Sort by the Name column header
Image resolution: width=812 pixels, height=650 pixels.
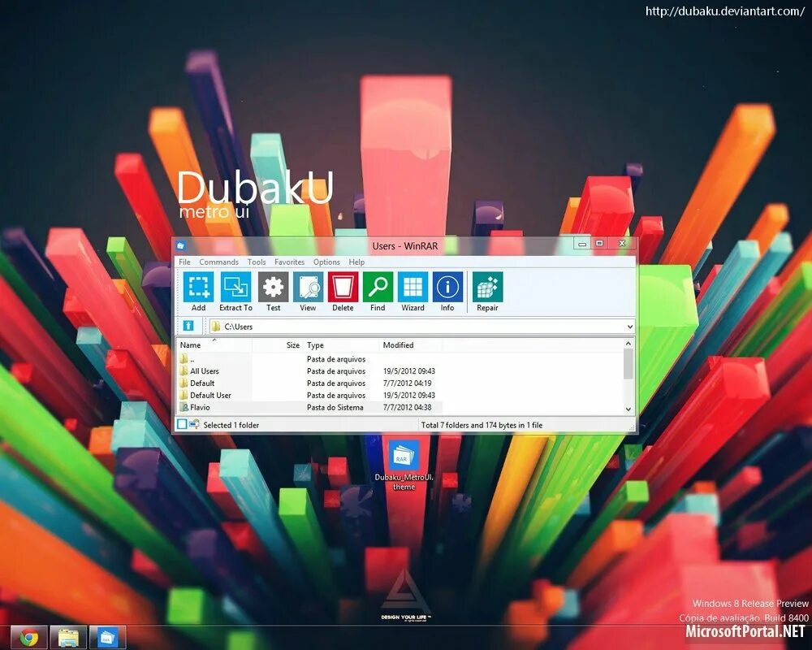point(215,345)
